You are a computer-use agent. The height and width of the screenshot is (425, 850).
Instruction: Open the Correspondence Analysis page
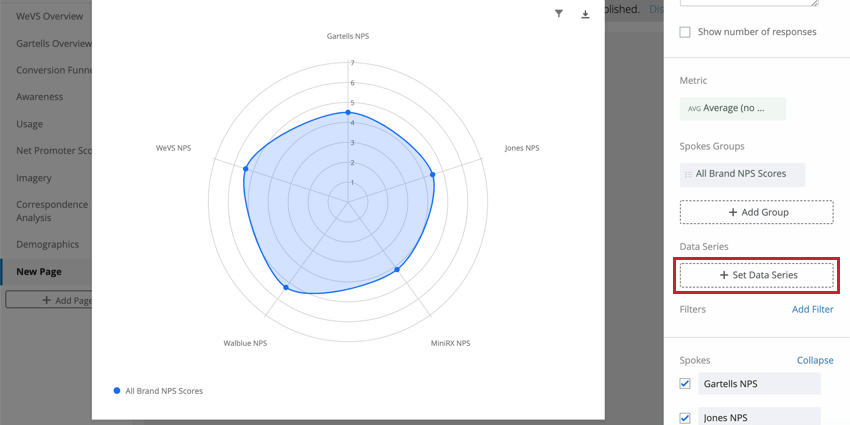(x=51, y=211)
